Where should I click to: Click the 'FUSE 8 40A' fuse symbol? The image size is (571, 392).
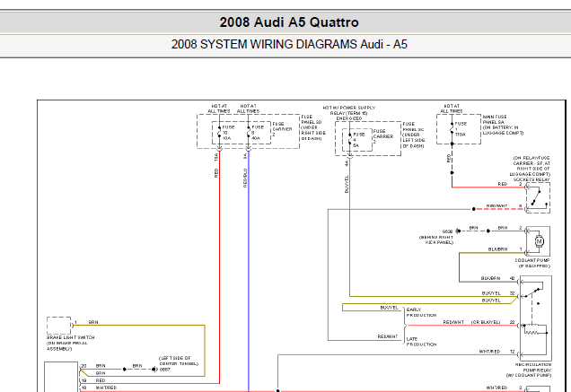(249, 133)
